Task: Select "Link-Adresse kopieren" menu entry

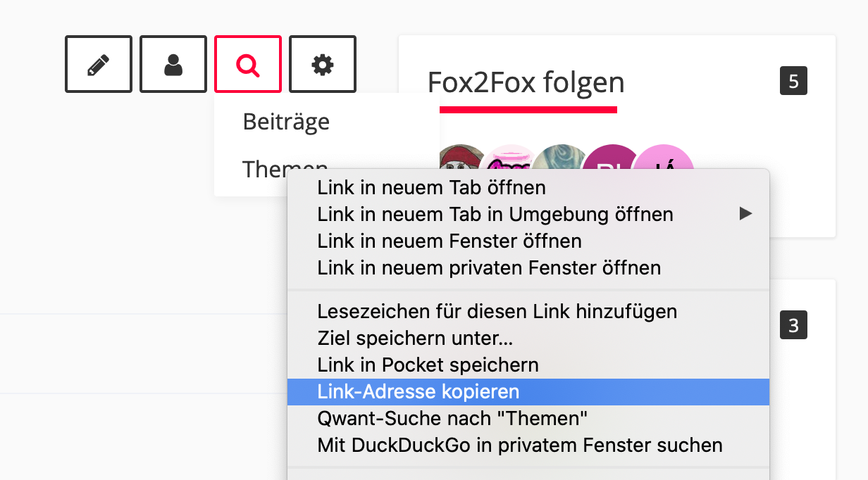Action: click(x=418, y=392)
